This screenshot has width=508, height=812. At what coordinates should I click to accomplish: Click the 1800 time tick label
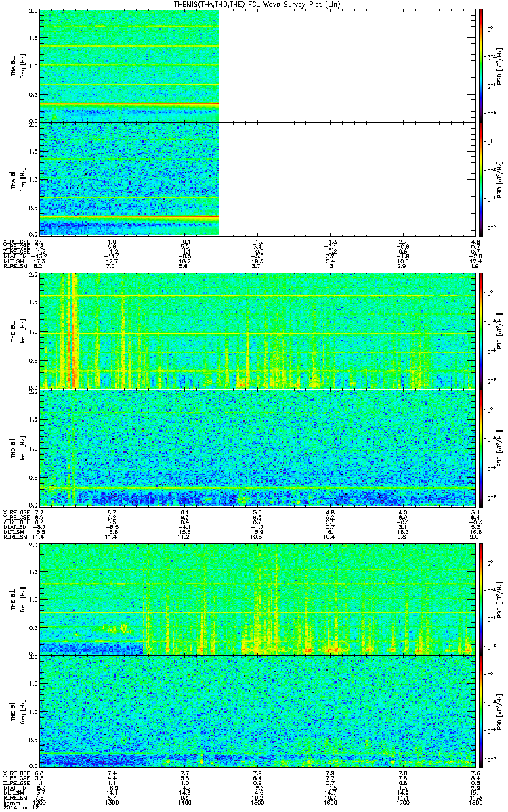point(475,803)
